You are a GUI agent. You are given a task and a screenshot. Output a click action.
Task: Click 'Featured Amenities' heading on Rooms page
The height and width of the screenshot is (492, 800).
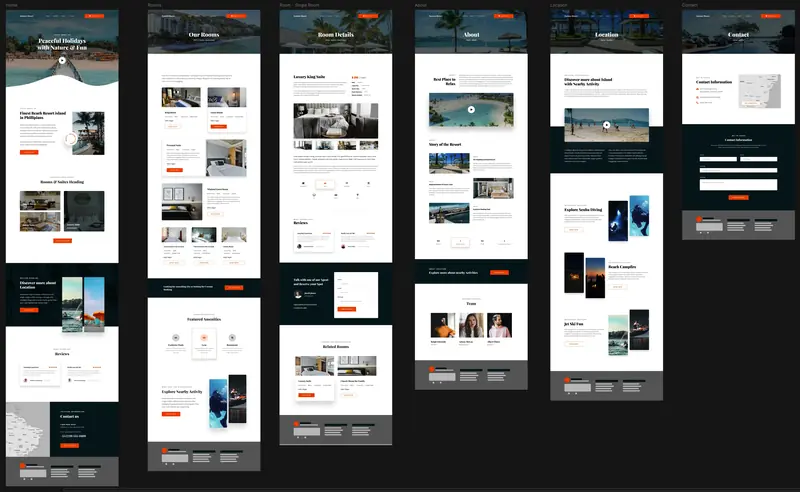point(204,319)
